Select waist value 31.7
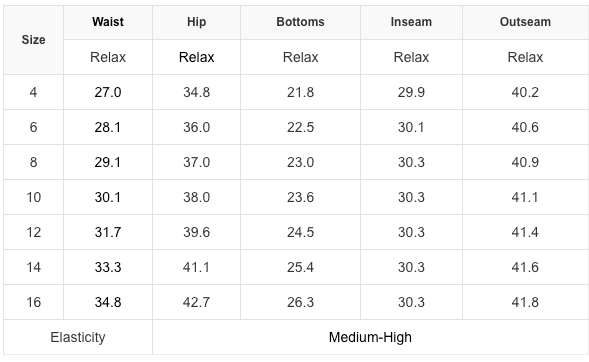This screenshot has height=362, width=589. tap(108, 232)
